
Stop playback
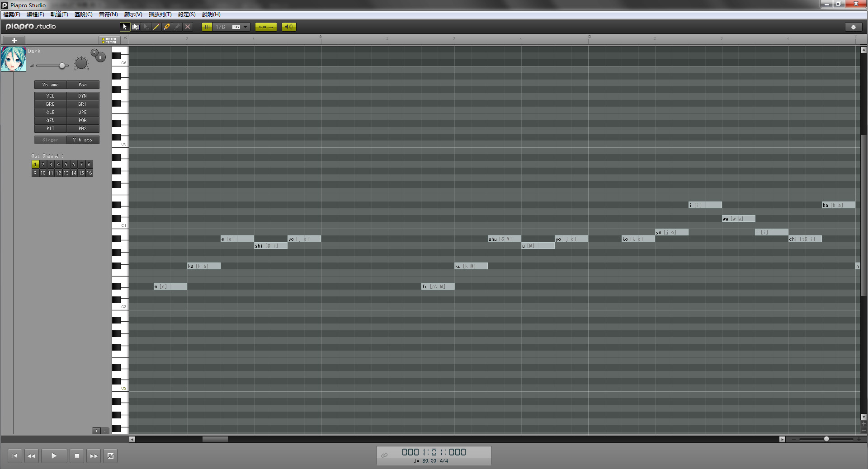[x=77, y=456]
